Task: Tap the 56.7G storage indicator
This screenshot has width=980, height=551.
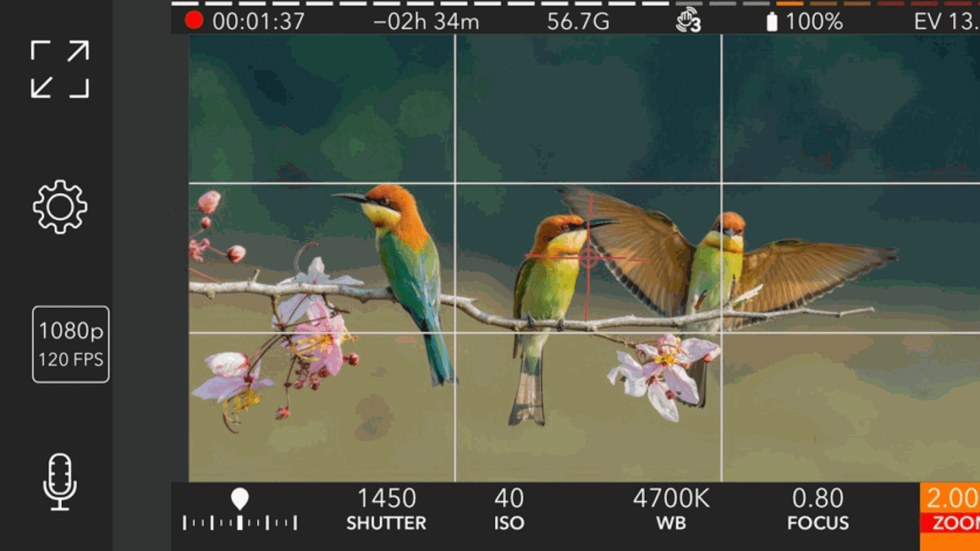Action: 578,21
